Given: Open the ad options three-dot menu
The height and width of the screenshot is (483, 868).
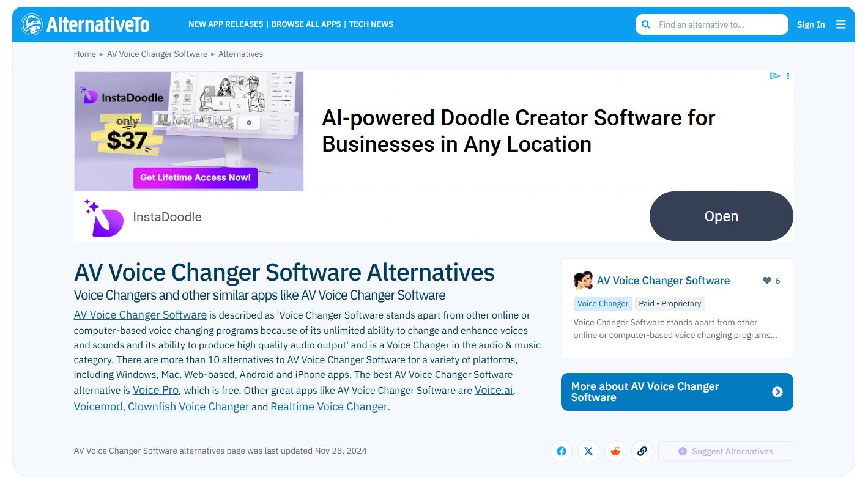Looking at the screenshot, I should click(x=788, y=76).
